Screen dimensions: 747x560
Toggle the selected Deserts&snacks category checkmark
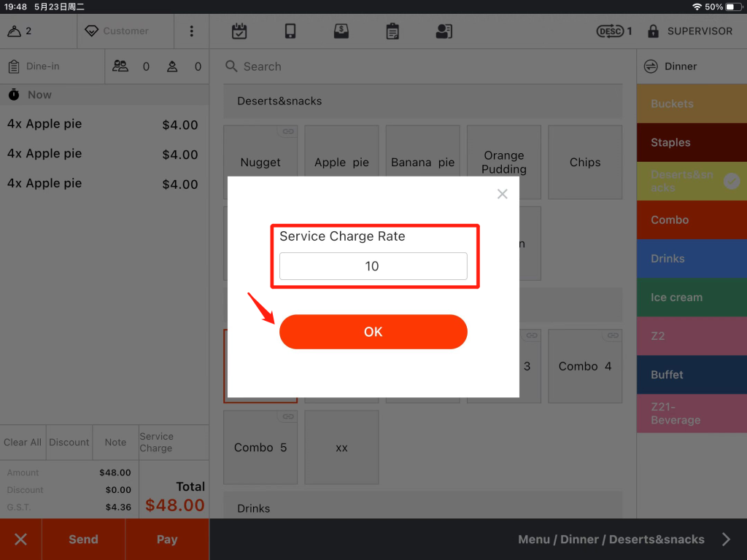tap(731, 182)
